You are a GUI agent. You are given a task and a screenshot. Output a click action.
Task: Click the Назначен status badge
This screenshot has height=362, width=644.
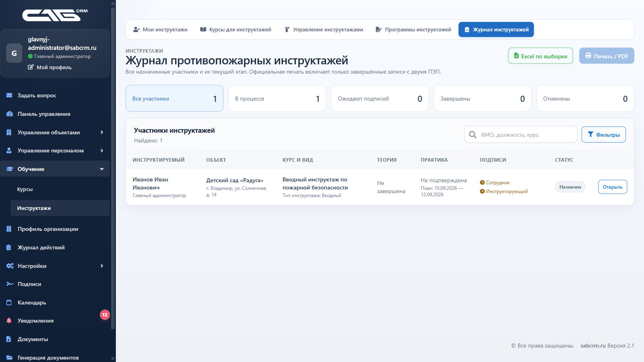pyautogui.click(x=570, y=187)
